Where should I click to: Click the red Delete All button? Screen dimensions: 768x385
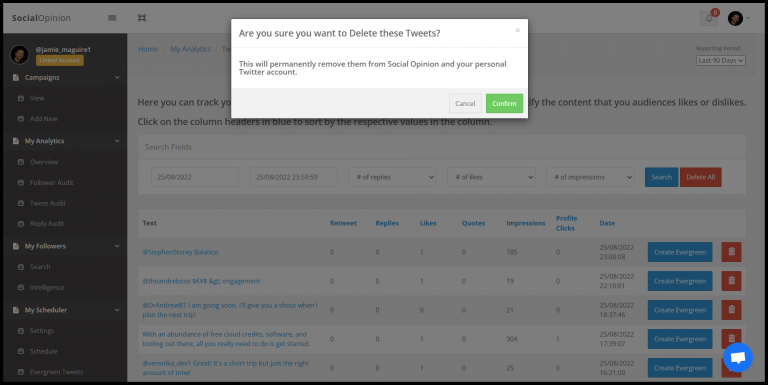(x=700, y=177)
